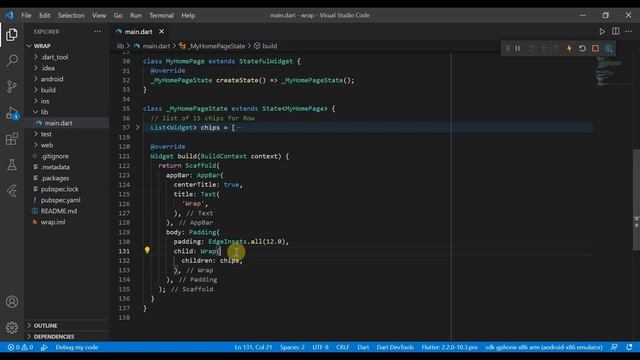The image size is (640, 360).
Task: Open the Edit menu
Action: 44,15
